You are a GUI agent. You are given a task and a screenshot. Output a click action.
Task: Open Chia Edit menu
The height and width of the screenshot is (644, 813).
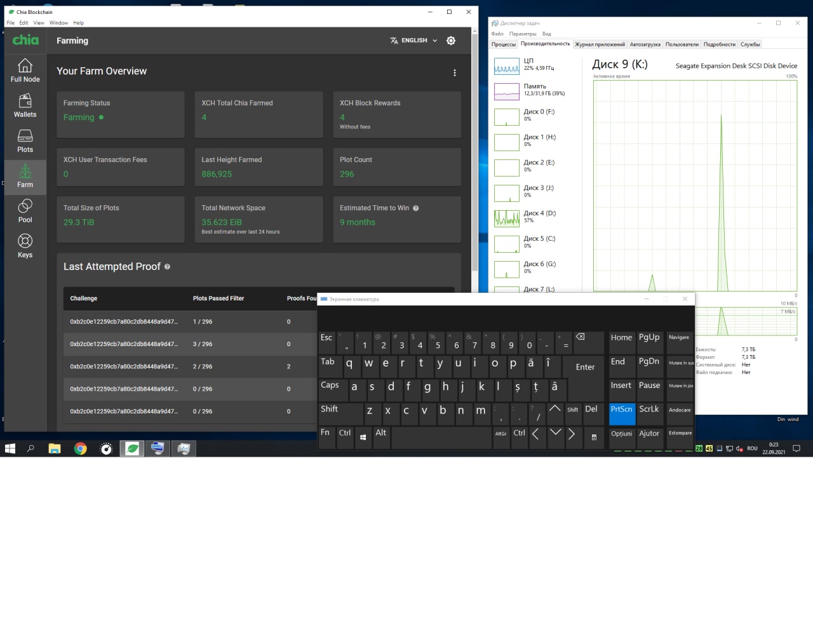24,23
